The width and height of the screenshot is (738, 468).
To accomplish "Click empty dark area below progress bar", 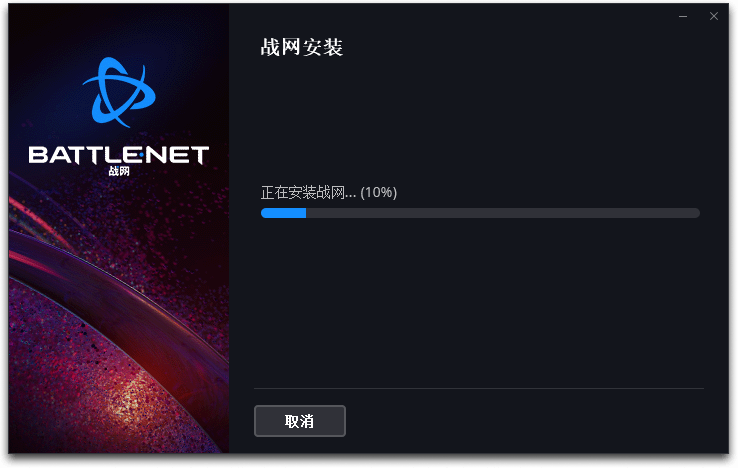I will point(479,301).
